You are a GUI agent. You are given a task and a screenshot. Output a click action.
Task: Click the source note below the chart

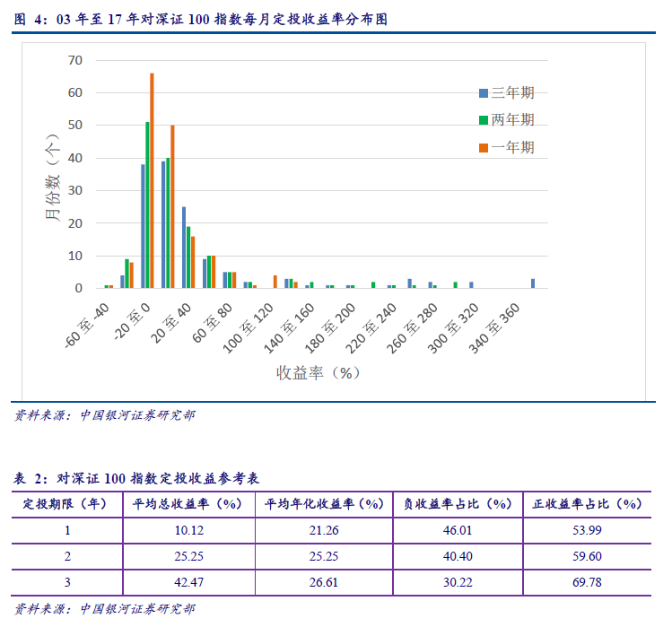pos(105,415)
